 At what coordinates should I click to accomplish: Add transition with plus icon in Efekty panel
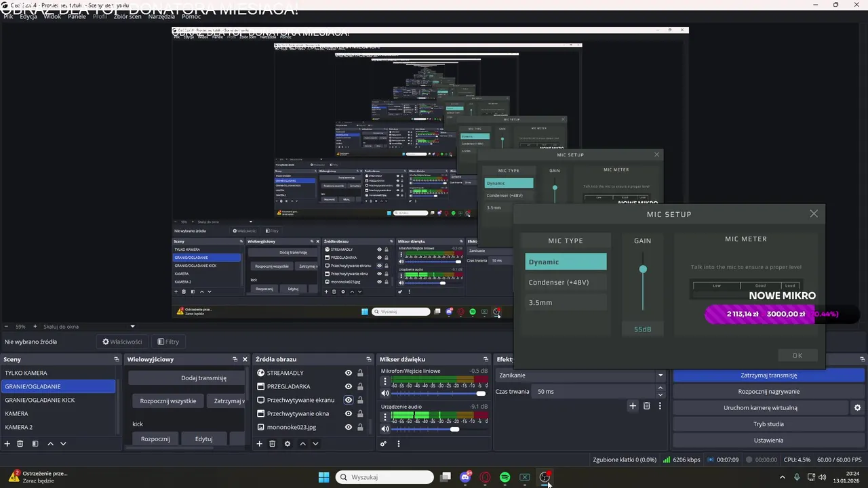click(x=633, y=406)
